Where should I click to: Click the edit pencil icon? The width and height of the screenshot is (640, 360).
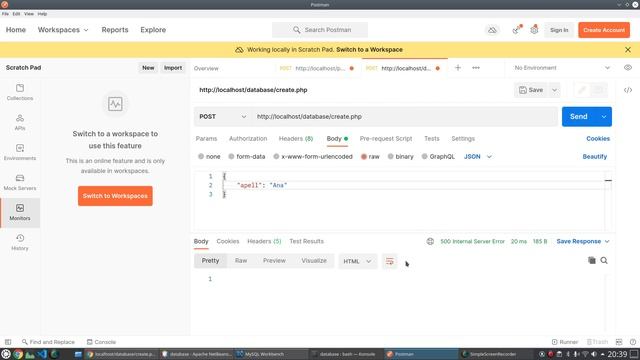[x=582, y=90]
